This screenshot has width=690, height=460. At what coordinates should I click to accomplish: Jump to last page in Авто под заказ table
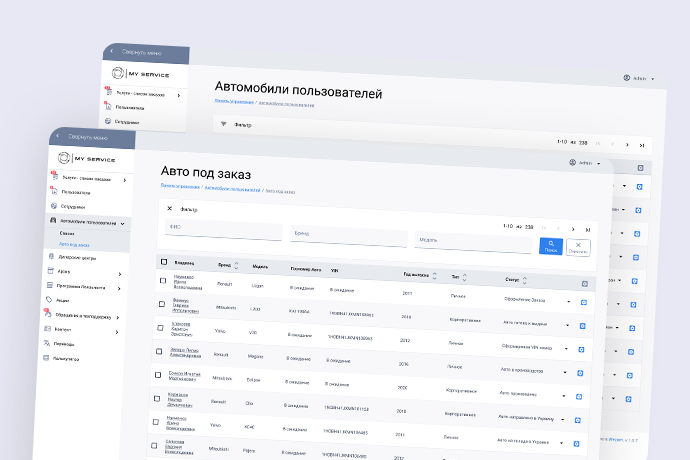(x=588, y=230)
